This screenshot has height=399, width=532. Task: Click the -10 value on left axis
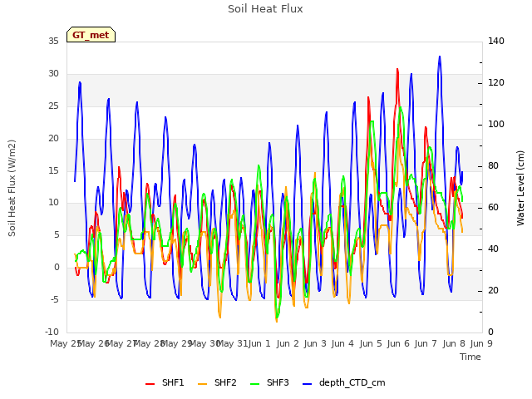click(x=52, y=332)
